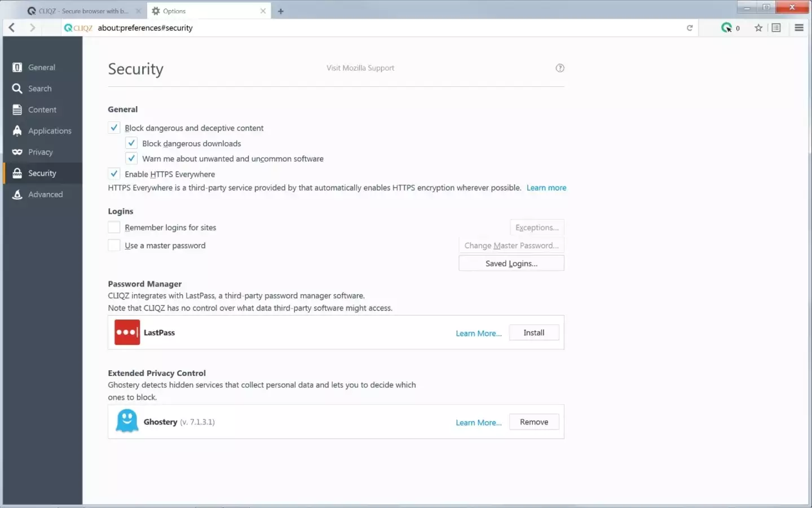The width and height of the screenshot is (812, 508).
Task: Open the Privacy preferences section
Action: (x=40, y=152)
